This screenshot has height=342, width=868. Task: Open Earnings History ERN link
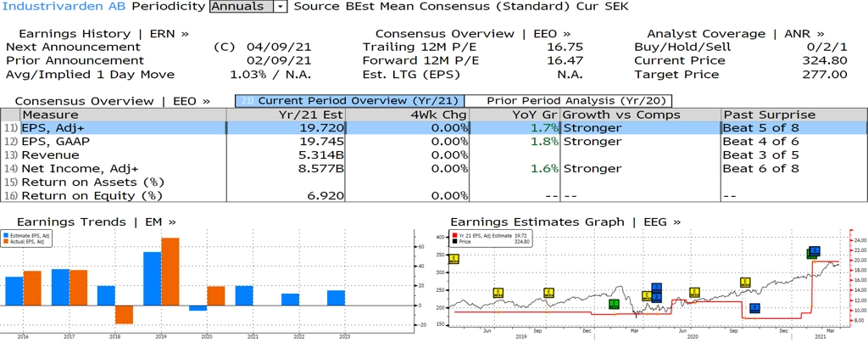(103, 34)
